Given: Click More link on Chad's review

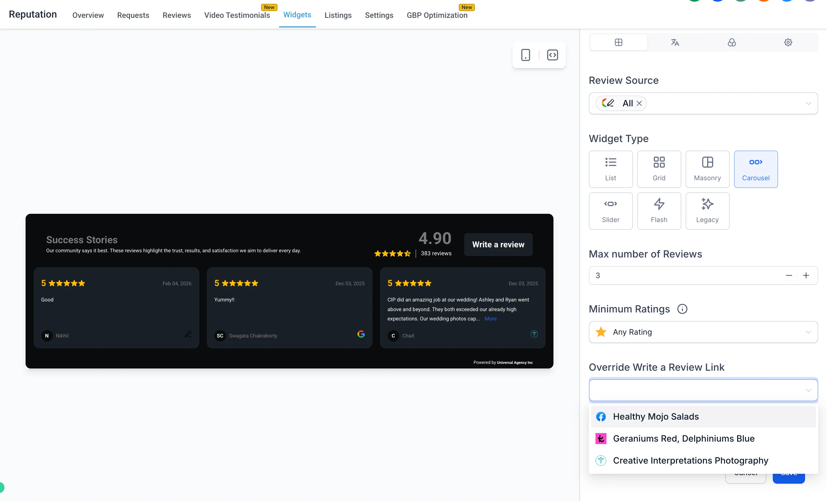Looking at the screenshot, I should [x=490, y=319].
